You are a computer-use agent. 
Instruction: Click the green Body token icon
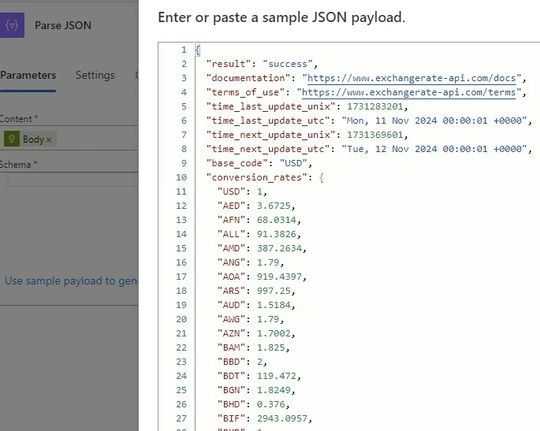pyautogui.click(x=12, y=139)
